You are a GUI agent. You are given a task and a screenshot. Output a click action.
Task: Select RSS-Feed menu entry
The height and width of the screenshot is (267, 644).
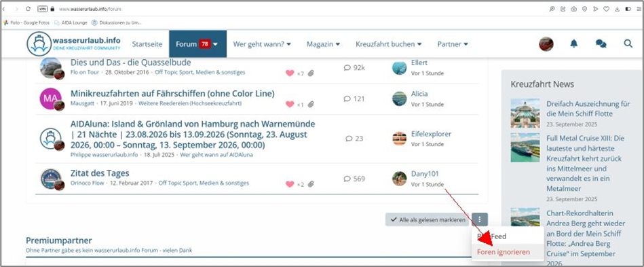491,236
